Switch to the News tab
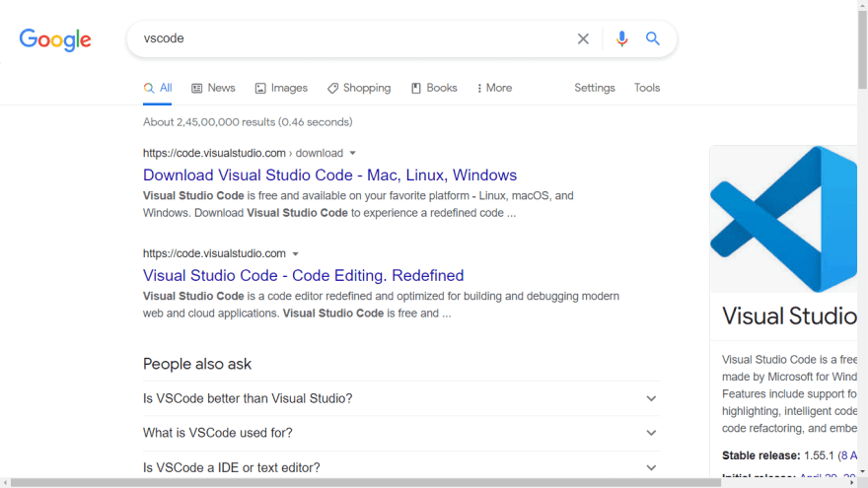The image size is (868, 488). pos(213,88)
